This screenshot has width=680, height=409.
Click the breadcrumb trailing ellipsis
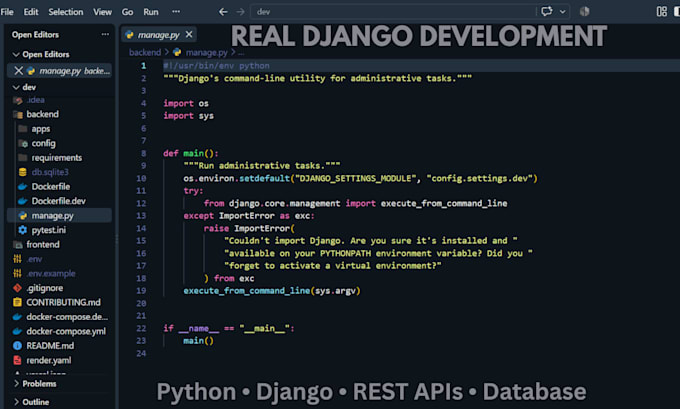pos(241,53)
